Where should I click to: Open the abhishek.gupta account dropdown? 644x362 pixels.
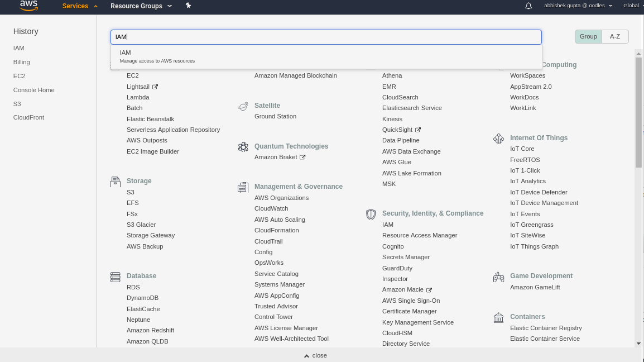tap(578, 6)
